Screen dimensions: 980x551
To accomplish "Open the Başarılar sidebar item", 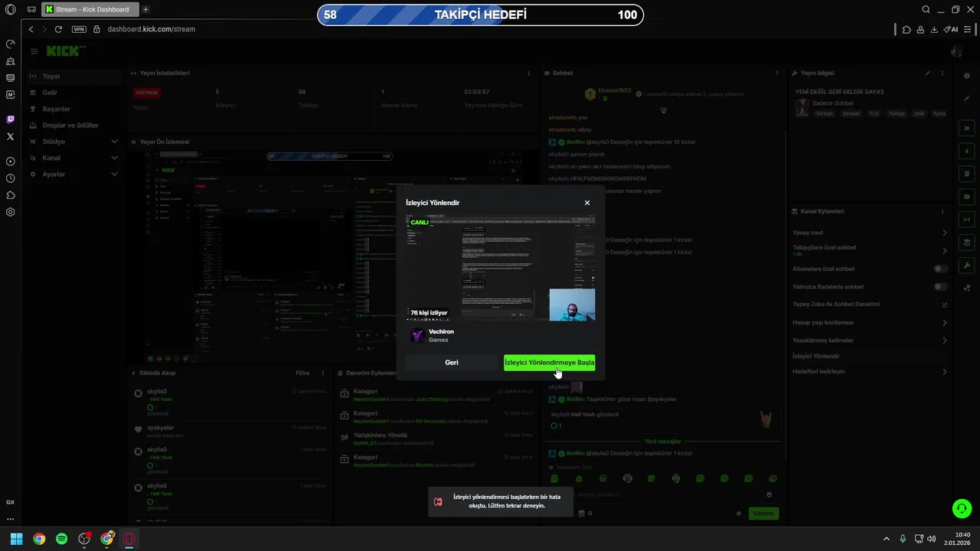I will pyautogui.click(x=73, y=109).
